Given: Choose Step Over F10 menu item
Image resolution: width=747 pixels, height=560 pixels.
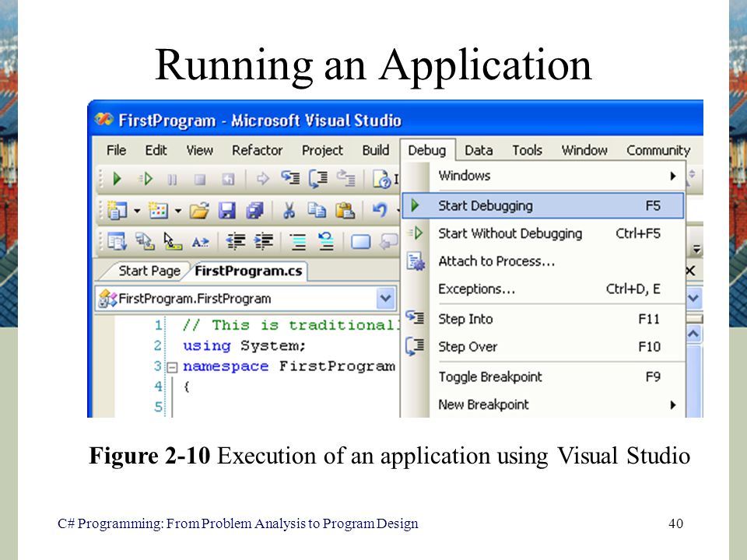Looking at the screenshot, I should [x=543, y=347].
